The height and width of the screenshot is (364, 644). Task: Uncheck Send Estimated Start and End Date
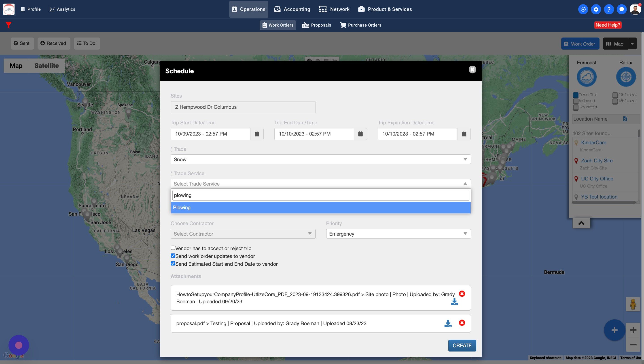pyautogui.click(x=173, y=263)
